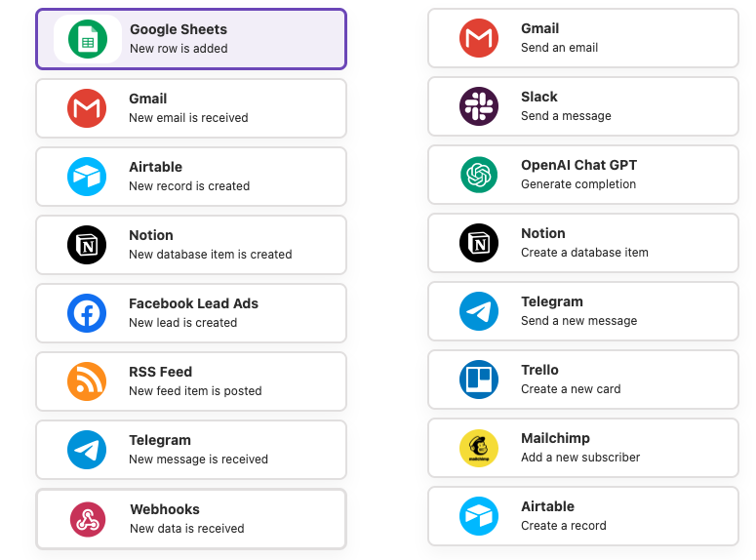Click the Trello icon
This screenshot has height=560, width=756.
click(479, 380)
